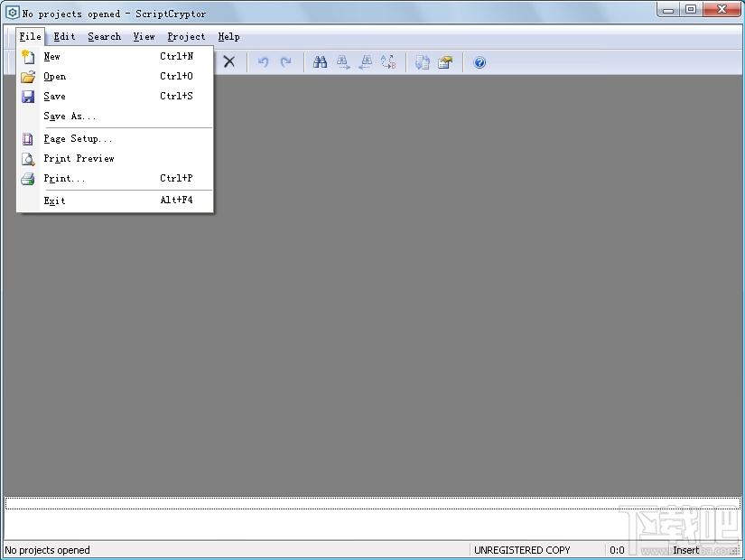This screenshot has width=745, height=560.
Task: Click the Print Preview magnifier icon
Action: point(28,159)
